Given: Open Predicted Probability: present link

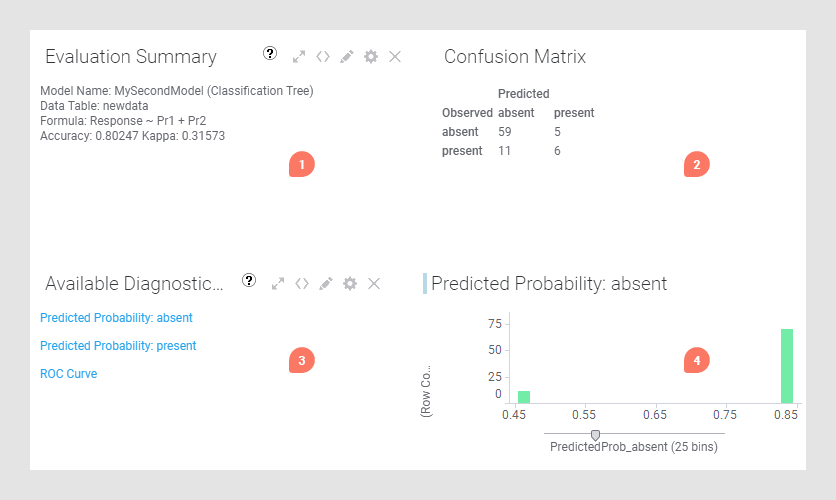Looking at the screenshot, I should click(118, 346).
